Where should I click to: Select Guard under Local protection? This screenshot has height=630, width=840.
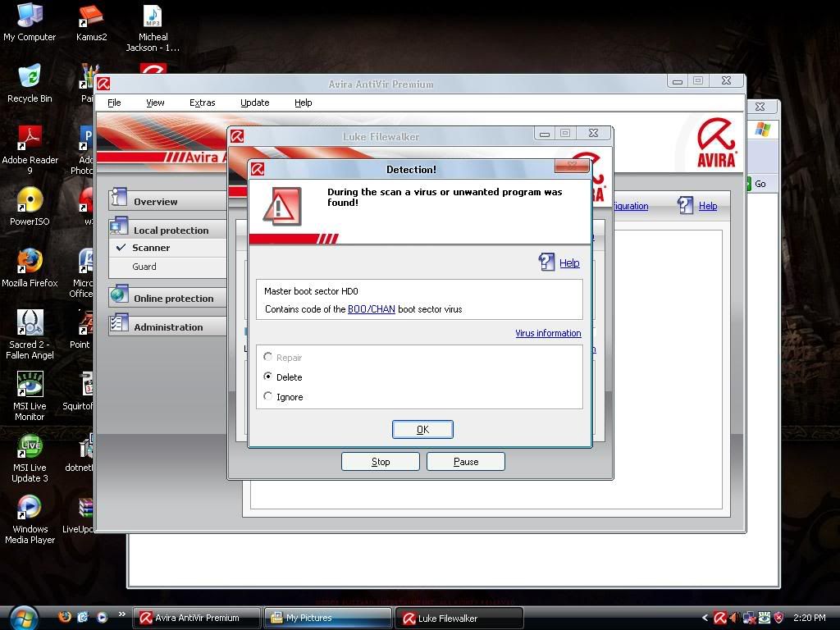tap(144, 267)
